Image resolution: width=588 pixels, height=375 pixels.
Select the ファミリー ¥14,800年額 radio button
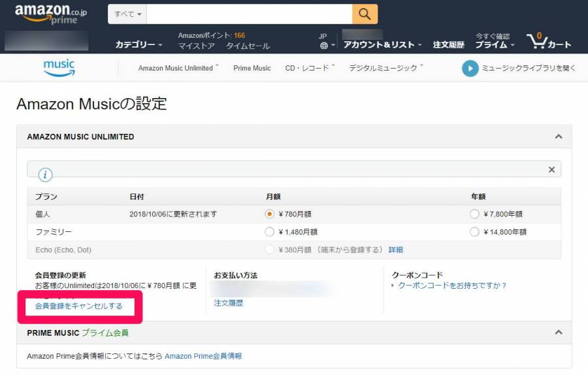click(x=474, y=232)
